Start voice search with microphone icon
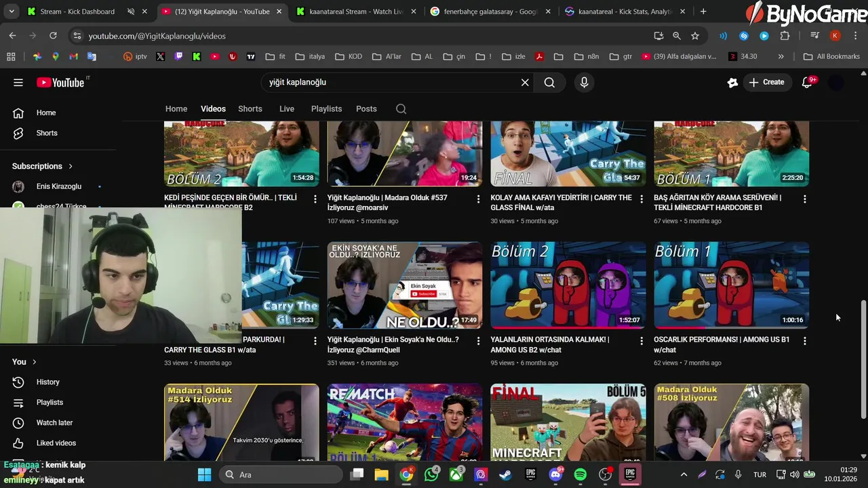This screenshot has width=868, height=488. coord(584,83)
